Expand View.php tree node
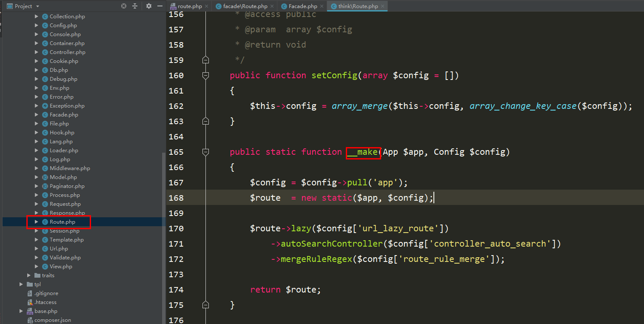644x324 pixels. 37,267
